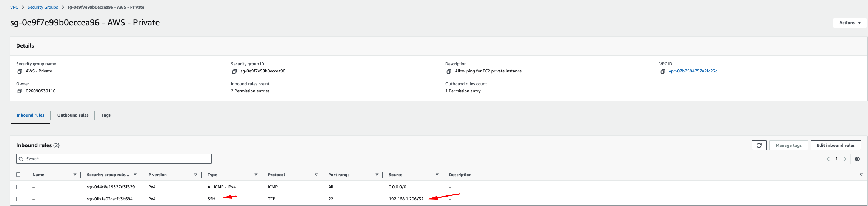The image size is (868, 206).
Task: Click page number 1 in pagination
Action: pos(836,158)
